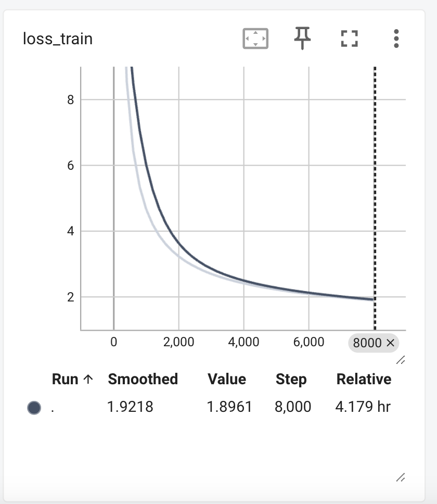Click the 4,000 x-axis tick label
437x504 pixels.
tap(243, 342)
